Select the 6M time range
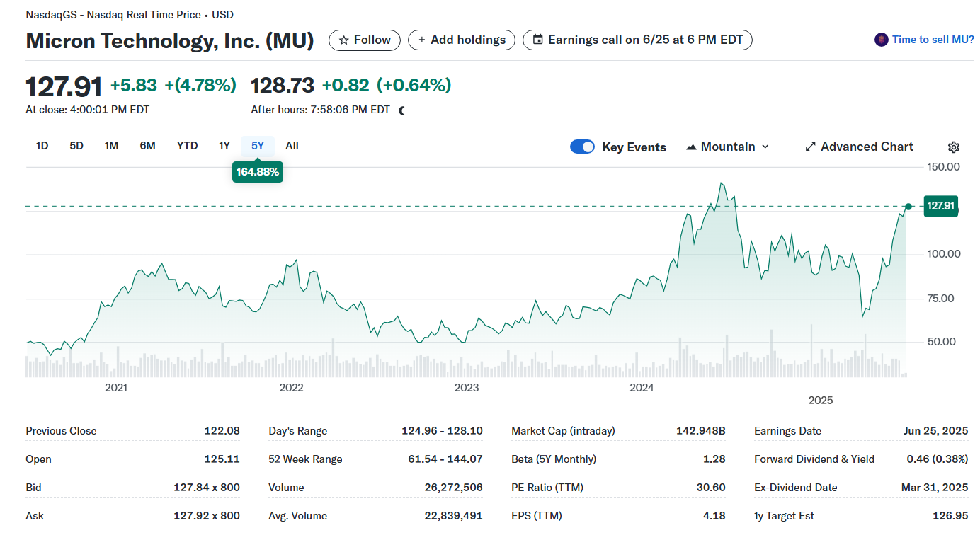The image size is (980, 540). click(147, 146)
